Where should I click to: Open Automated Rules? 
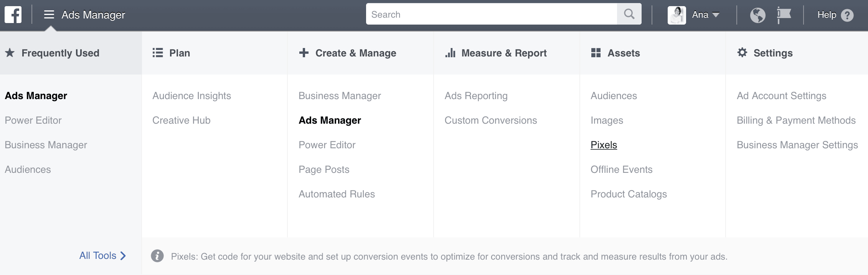tap(337, 194)
